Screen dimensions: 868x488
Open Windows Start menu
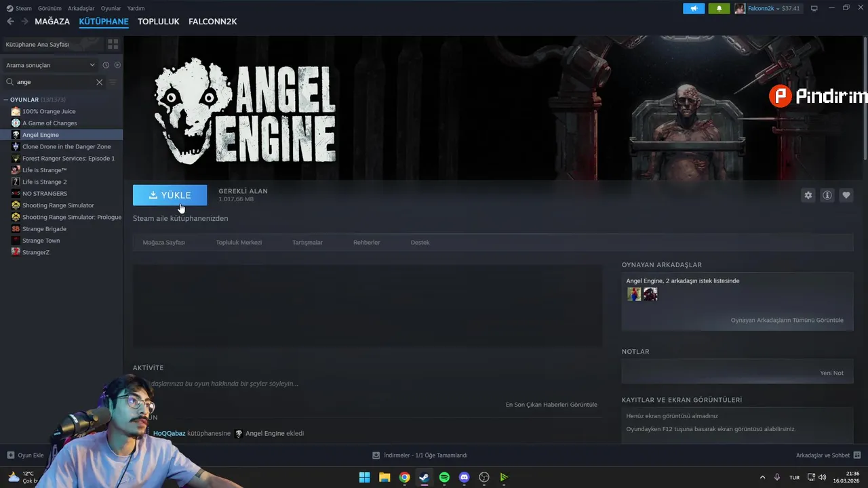(x=364, y=477)
